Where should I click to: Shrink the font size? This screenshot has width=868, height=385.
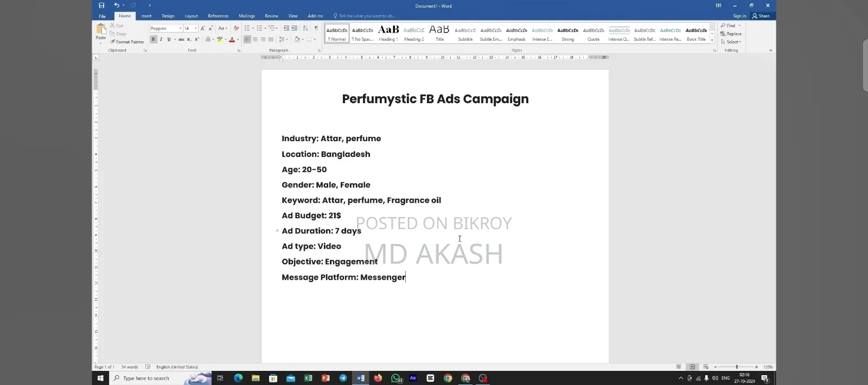(x=210, y=28)
